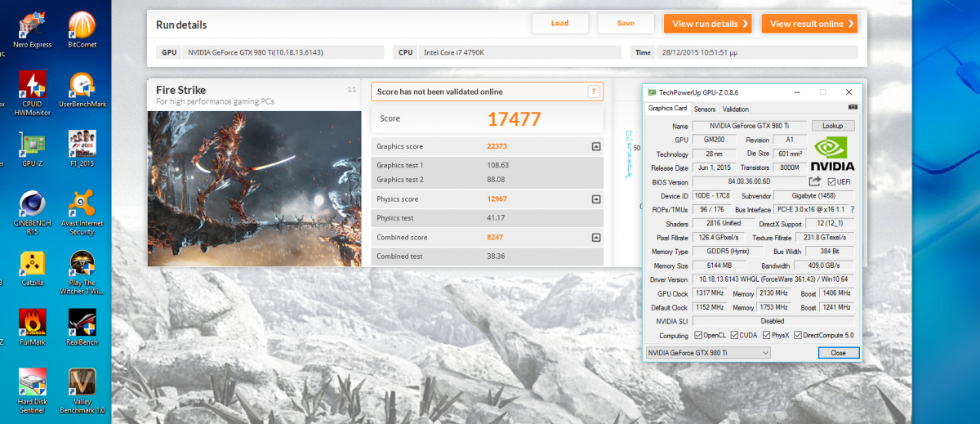Click the overall score 17477
The width and height of the screenshot is (980, 424).
[x=514, y=119]
